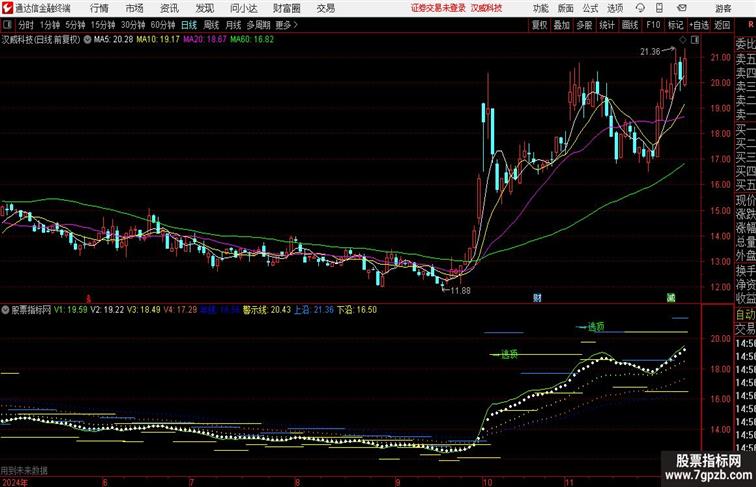Open the 版面 menu

click(x=566, y=8)
